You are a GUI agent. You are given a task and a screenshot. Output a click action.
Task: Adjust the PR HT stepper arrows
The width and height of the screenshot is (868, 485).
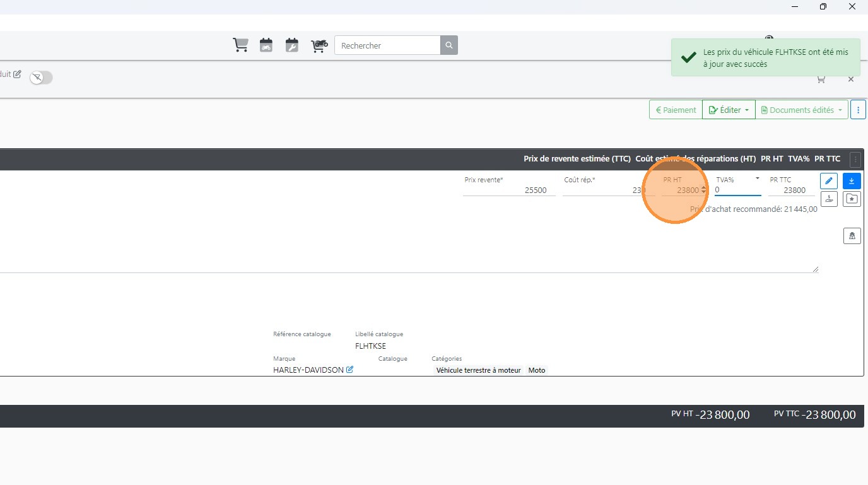click(704, 190)
